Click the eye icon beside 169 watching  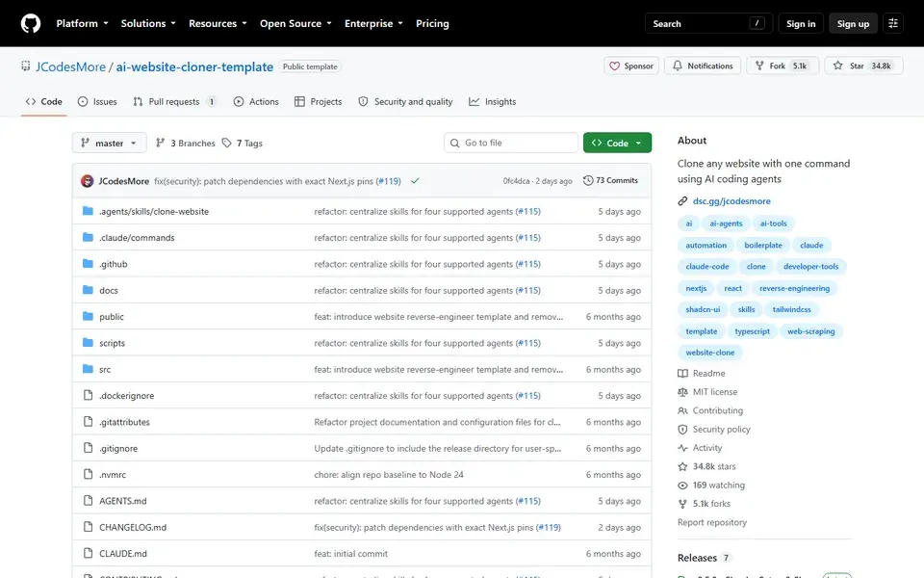[x=682, y=486]
